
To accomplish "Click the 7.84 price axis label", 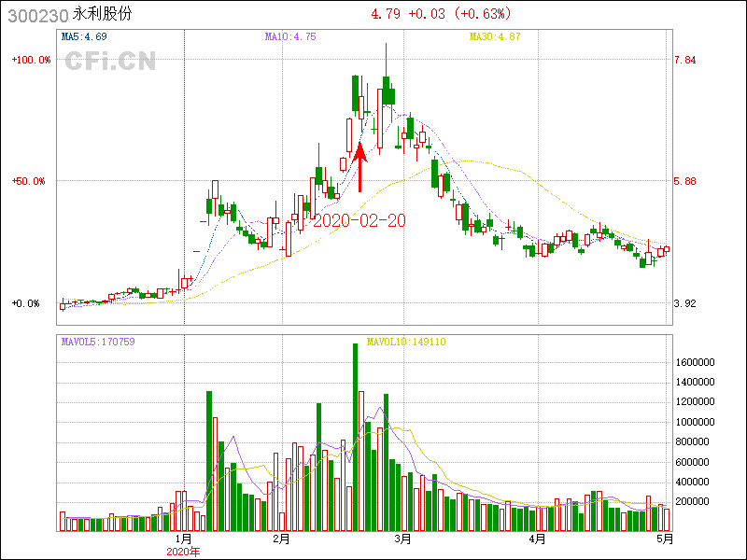I will click(684, 60).
